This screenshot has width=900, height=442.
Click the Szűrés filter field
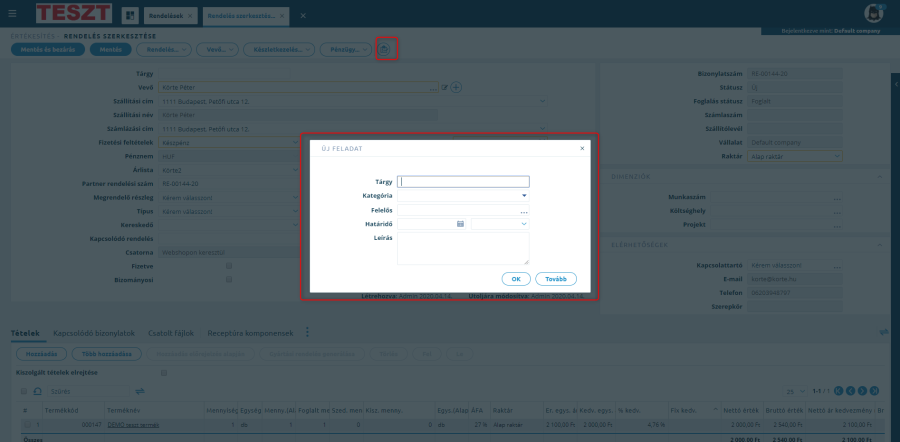pos(89,391)
